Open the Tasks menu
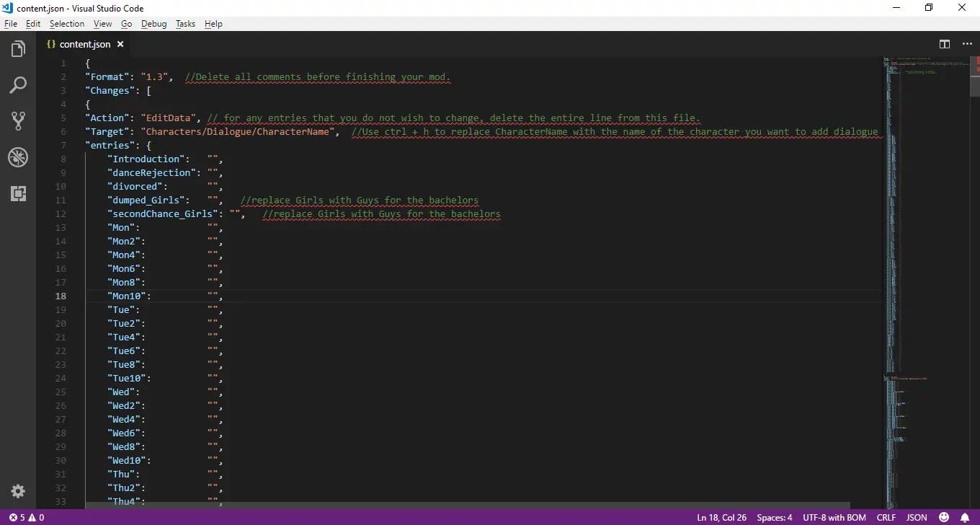This screenshot has width=980, height=525. point(185,24)
